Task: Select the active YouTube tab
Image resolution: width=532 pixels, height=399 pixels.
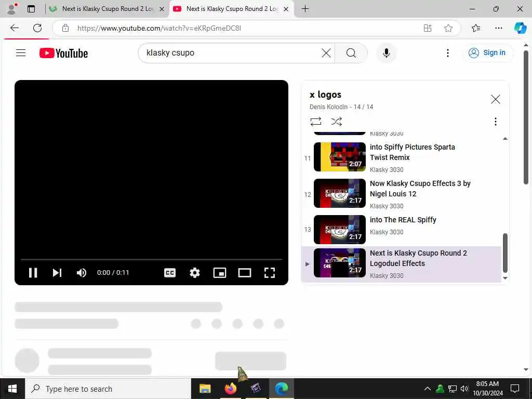Action: pyautogui.click(x=232, y=9)
